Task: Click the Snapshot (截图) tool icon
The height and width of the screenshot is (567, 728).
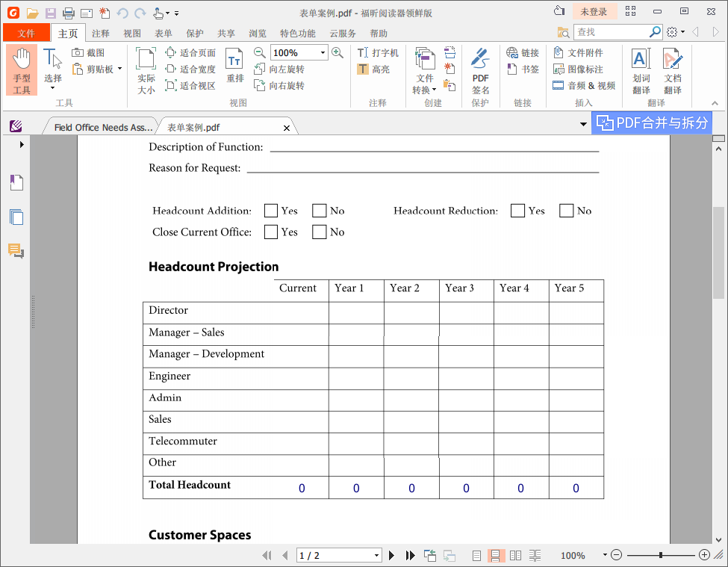Action: point(78,53)
